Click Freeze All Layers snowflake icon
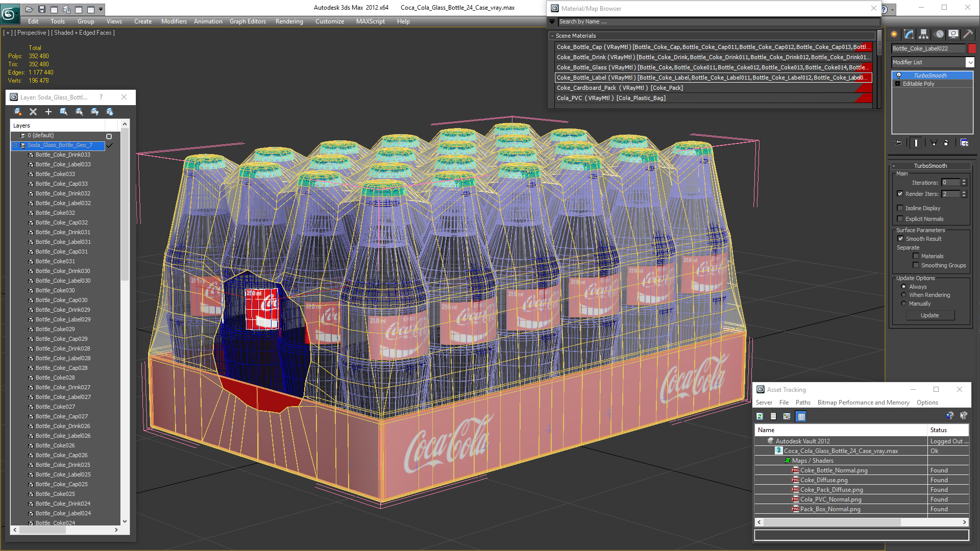The width and height of the screenshot is (980, 551). (110, 112)
